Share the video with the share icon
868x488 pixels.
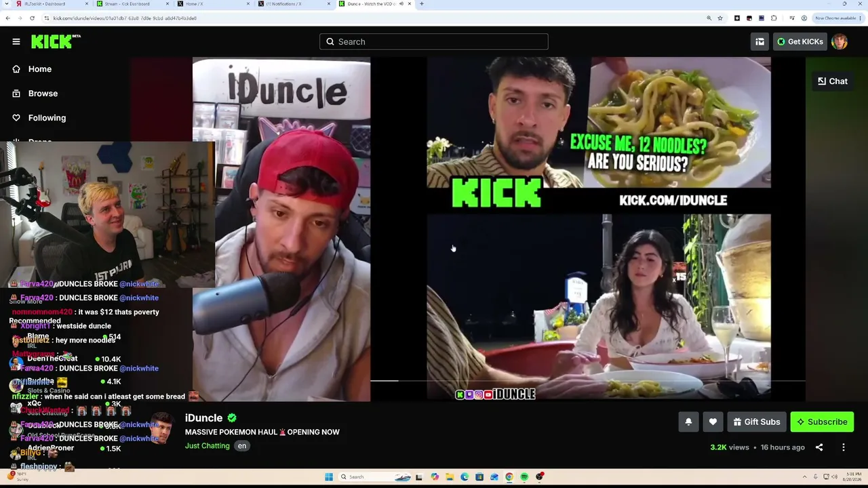coord(819,447)
